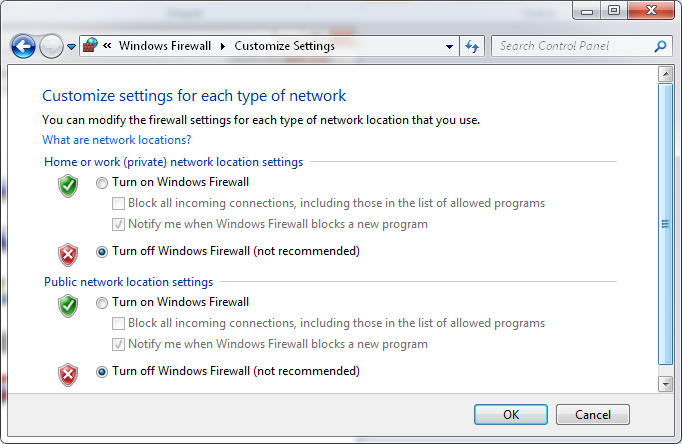Toggle Block all incoming connections for private network

118,204
